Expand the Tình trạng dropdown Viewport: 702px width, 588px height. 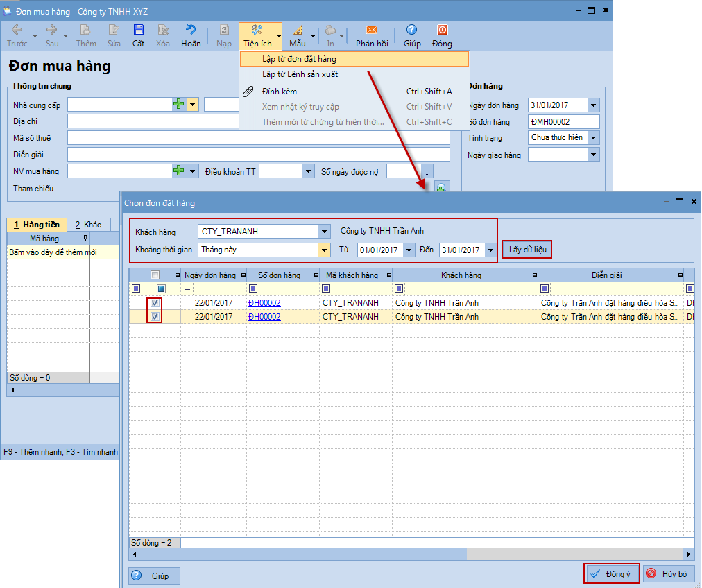tap(593, 137)
